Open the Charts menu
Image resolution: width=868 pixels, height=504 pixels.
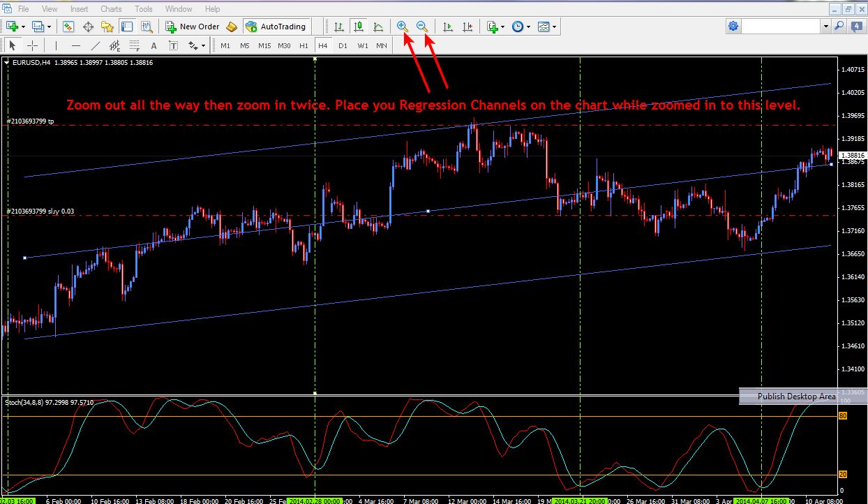(x=111, y=9)
